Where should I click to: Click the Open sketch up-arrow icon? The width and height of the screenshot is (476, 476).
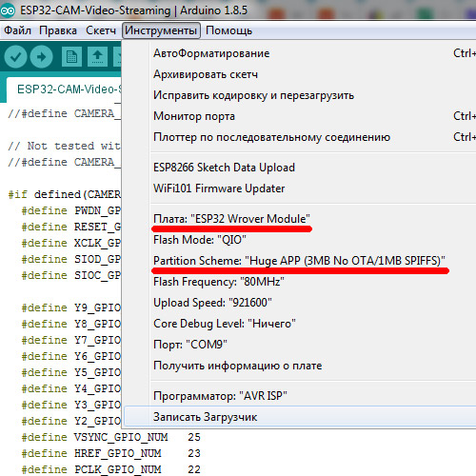(x=97, y=57)
